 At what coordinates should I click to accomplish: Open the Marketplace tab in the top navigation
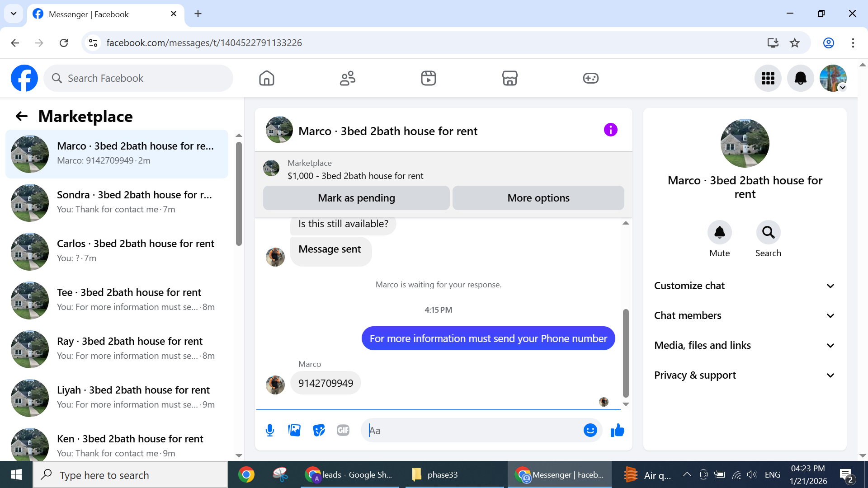pyautogui.click(x=509, y=78)
